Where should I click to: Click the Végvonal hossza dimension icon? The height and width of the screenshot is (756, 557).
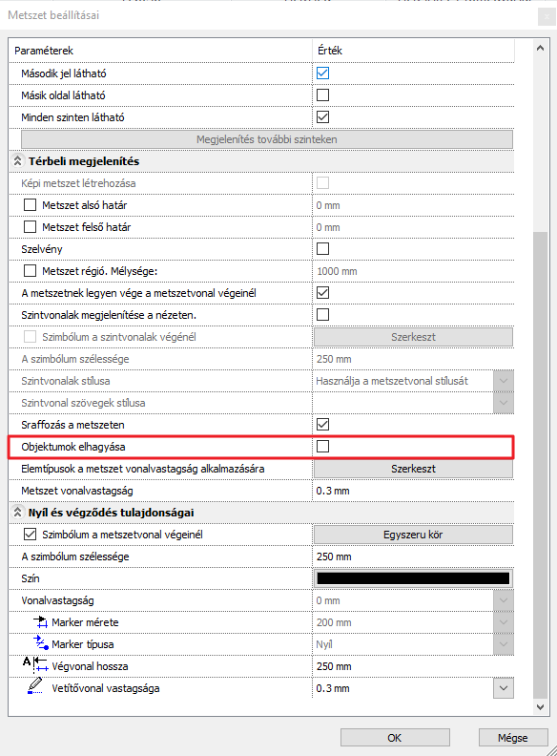coord(35,665)
